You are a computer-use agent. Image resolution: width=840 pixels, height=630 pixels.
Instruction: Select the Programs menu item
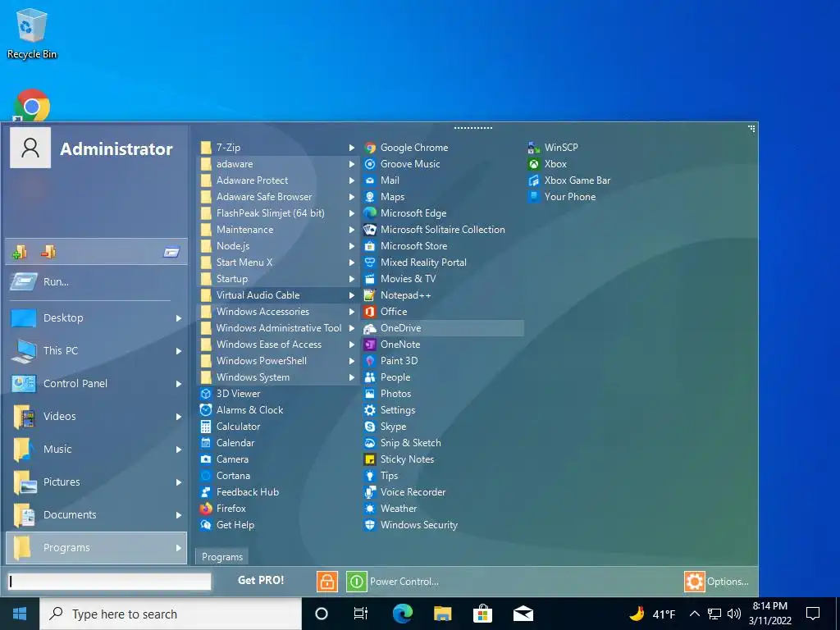coord(97,547)
